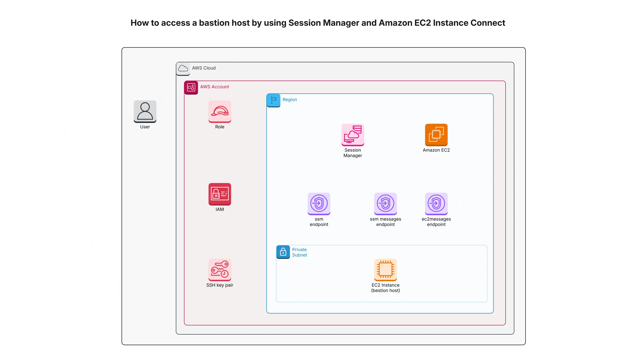Image resolution: width=644 pixels, height=362 pixels.
Task: Click the ssm endpoint shield icon
Action: coord(319,204)
